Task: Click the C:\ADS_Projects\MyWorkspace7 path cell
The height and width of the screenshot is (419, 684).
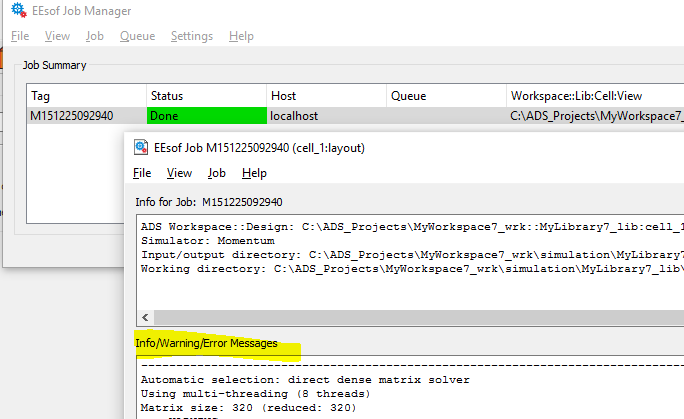Action: [x=595, y=116]
